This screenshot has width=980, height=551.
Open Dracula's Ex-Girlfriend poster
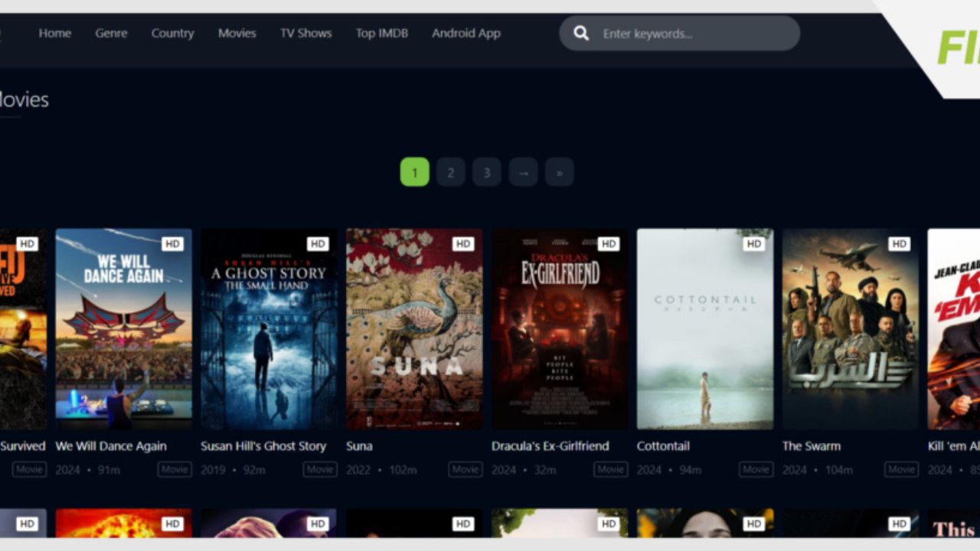[560, 329]
